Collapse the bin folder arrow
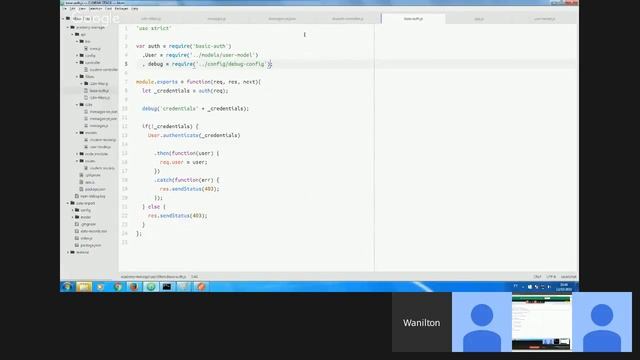This screenshot has width=640, height=360. tap(77, 42)
